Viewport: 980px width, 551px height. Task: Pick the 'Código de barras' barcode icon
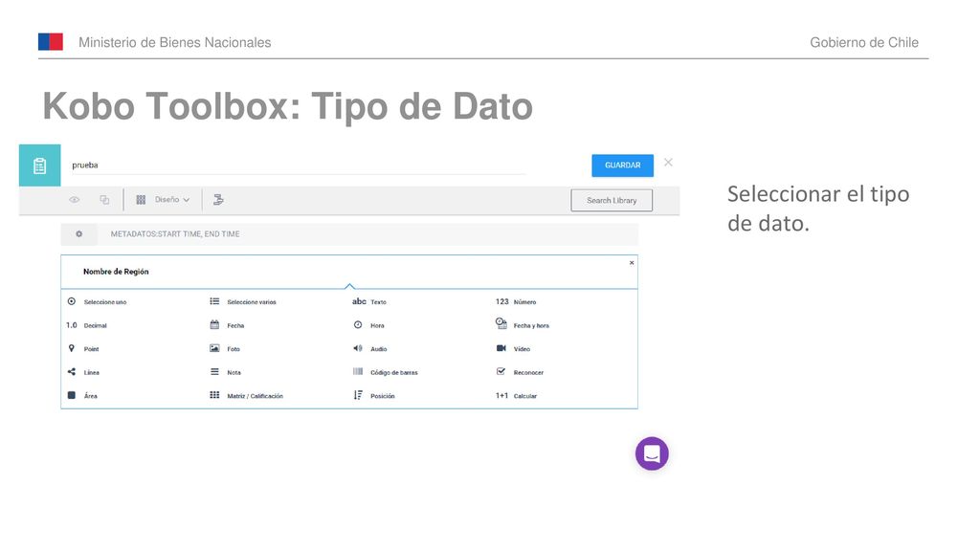click(x=358, y=372)
